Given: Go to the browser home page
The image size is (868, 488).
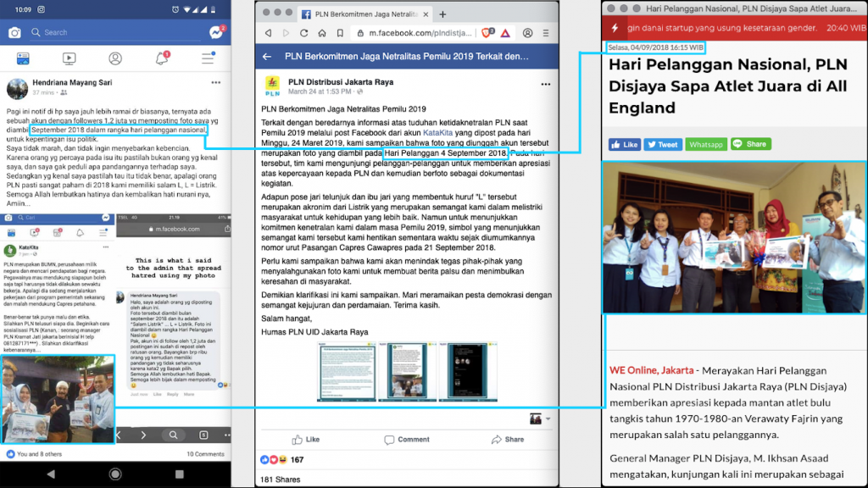Looking at the screenshot, I should click(x=321, y=33).
